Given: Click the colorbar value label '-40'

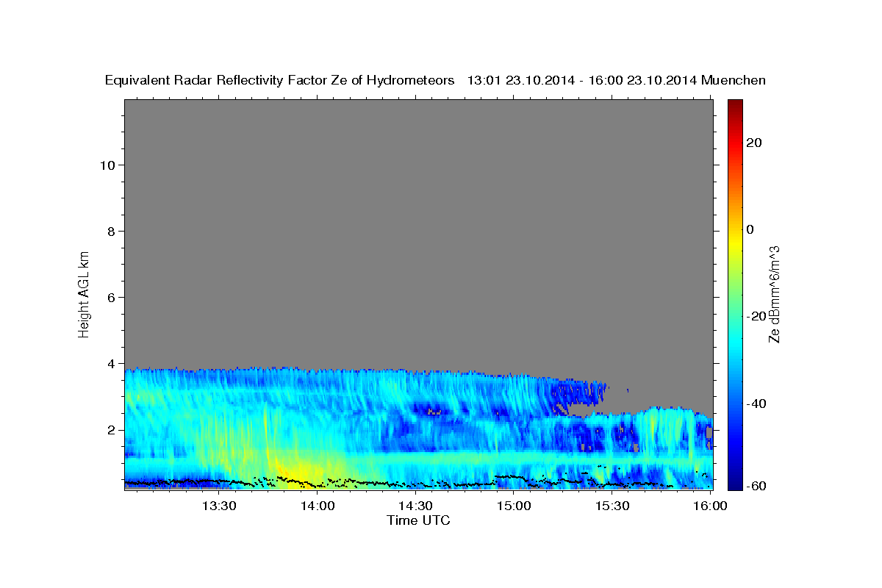Looking at the screenshot, I should click(x=756, y=404).
